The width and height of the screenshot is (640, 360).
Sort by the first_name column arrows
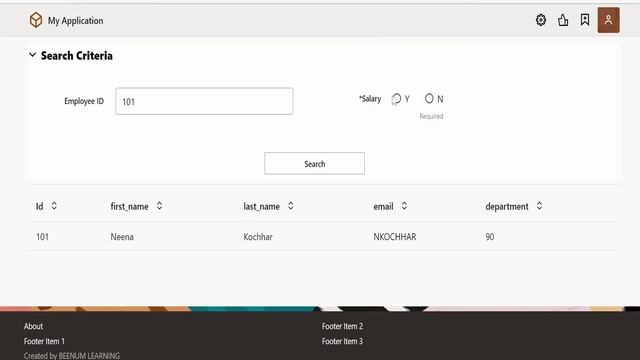coord(159,206)
